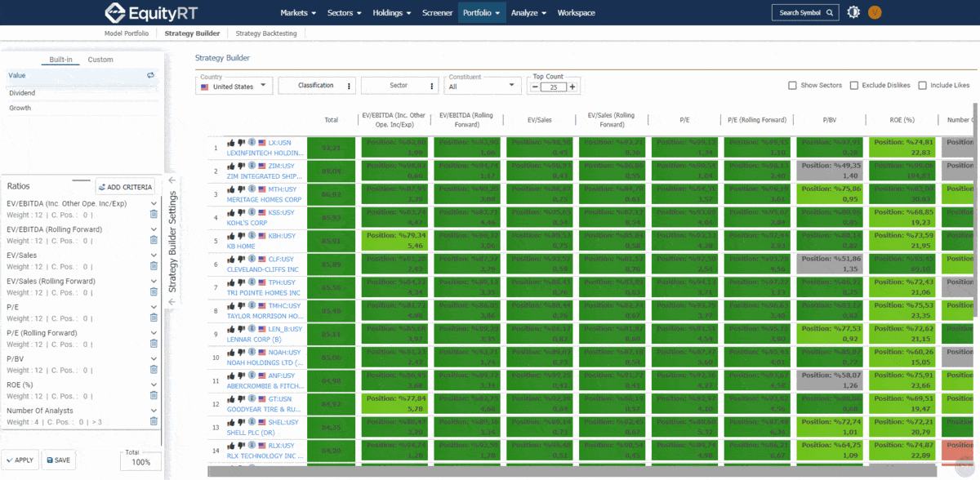Image resolution: width=980 pixels, height=480 pixels.
Task: Thumbs up the ANF:USY row
Action: [232, 376]
